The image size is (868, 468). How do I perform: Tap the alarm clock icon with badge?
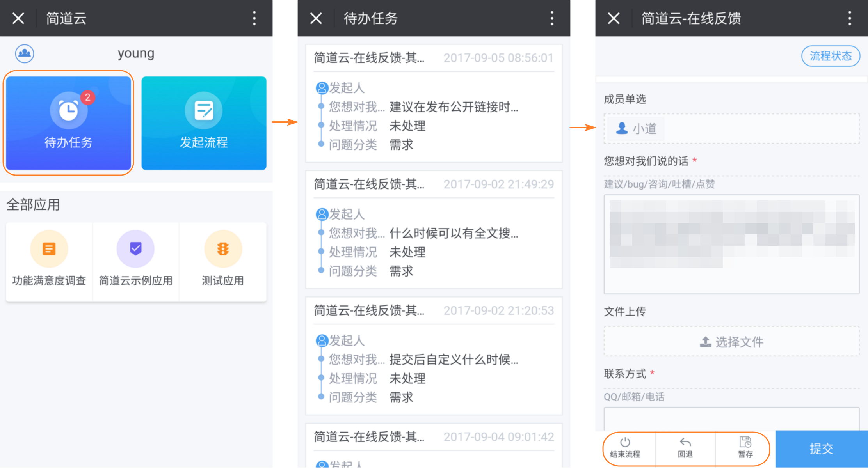click(x=69, y=110)
